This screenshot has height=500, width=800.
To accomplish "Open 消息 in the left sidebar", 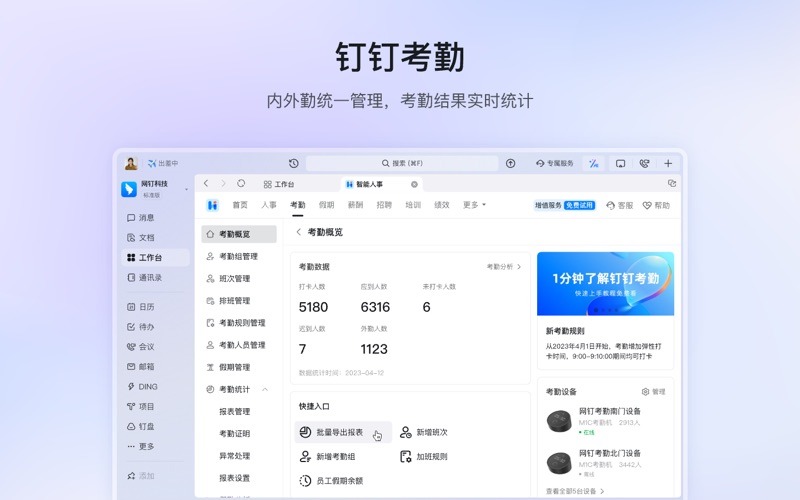I will (140, 218).
